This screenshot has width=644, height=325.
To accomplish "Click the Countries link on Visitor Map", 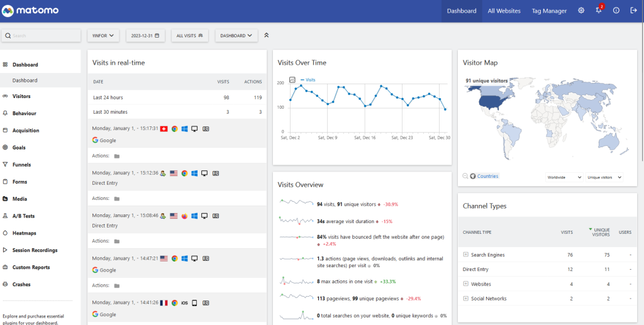I will [487, 177].
